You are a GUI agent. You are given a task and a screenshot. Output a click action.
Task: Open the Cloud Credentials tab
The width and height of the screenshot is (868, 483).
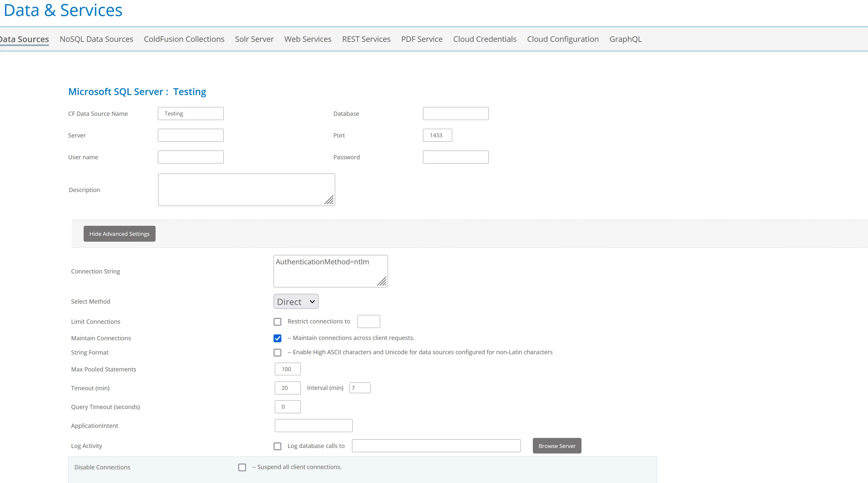pos(485,39)
